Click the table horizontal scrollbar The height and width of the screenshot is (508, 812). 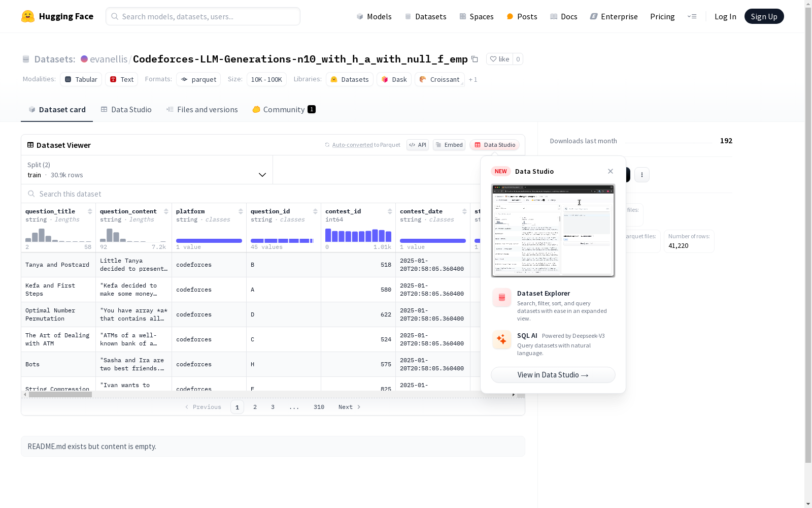(x=60, y=394)
